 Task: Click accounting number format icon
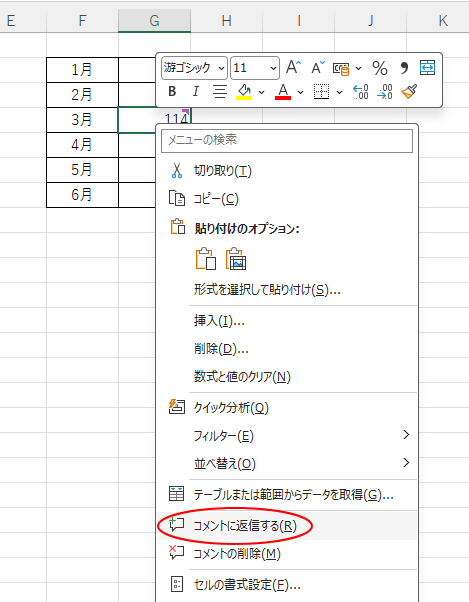[x=341, y=68]
